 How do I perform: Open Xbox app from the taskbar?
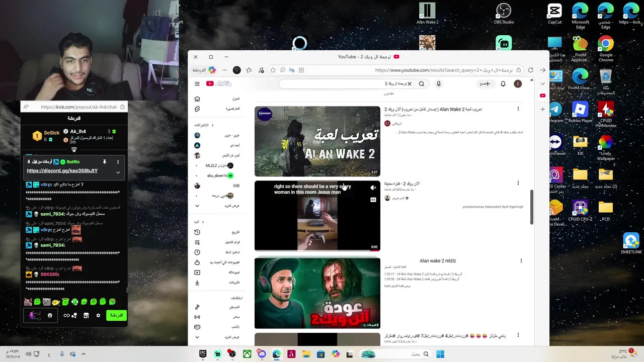(247, 354)
